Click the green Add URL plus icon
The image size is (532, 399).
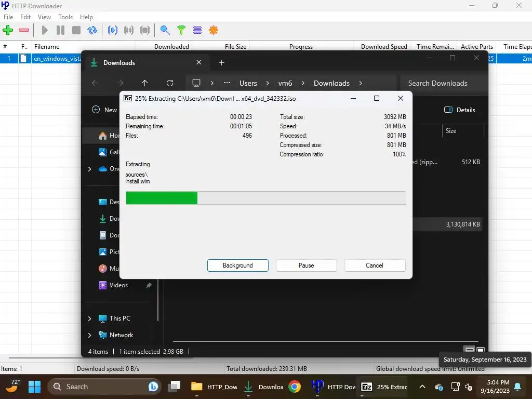[x=7, y=30]
